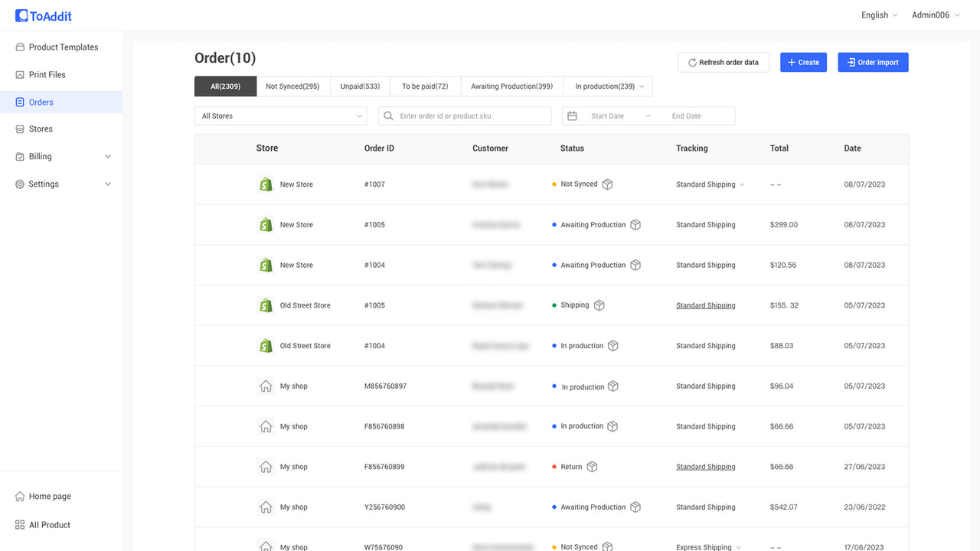The height and width of the screenshot is (551, 980).
Task: Click the End Date field
Action: pos(686,116)
